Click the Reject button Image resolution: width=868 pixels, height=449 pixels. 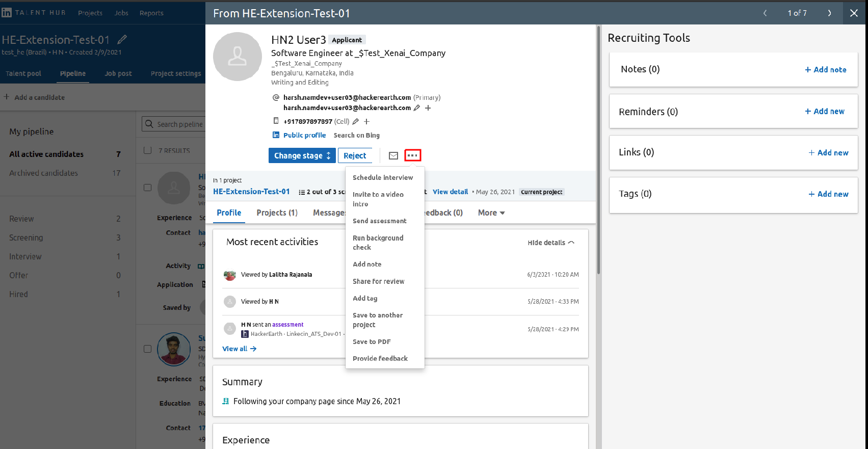click(355, 155)
